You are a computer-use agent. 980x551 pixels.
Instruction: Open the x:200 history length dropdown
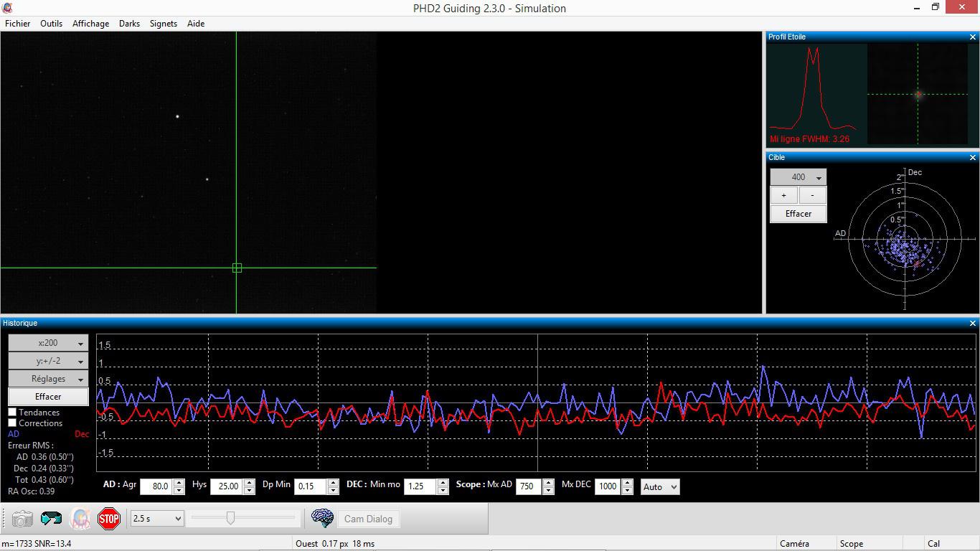click(48, 343)
